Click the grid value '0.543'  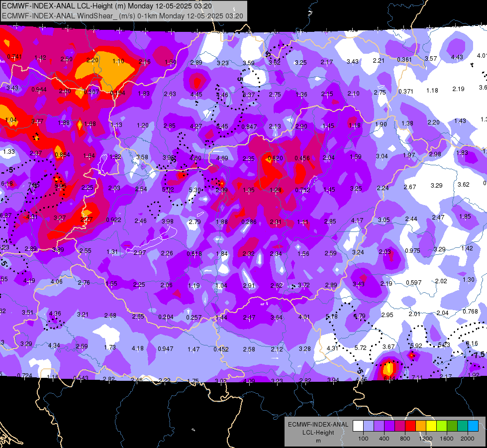(81, 378)
